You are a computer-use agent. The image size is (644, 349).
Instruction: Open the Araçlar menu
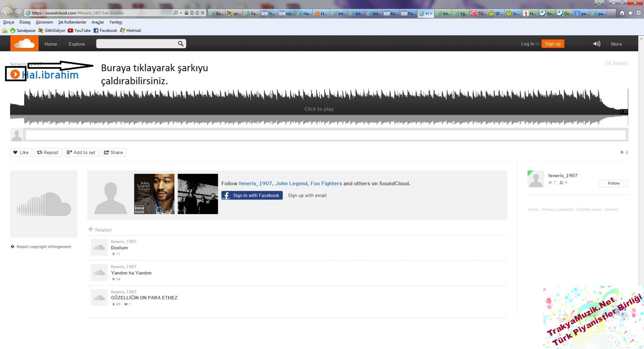[98, 22]
